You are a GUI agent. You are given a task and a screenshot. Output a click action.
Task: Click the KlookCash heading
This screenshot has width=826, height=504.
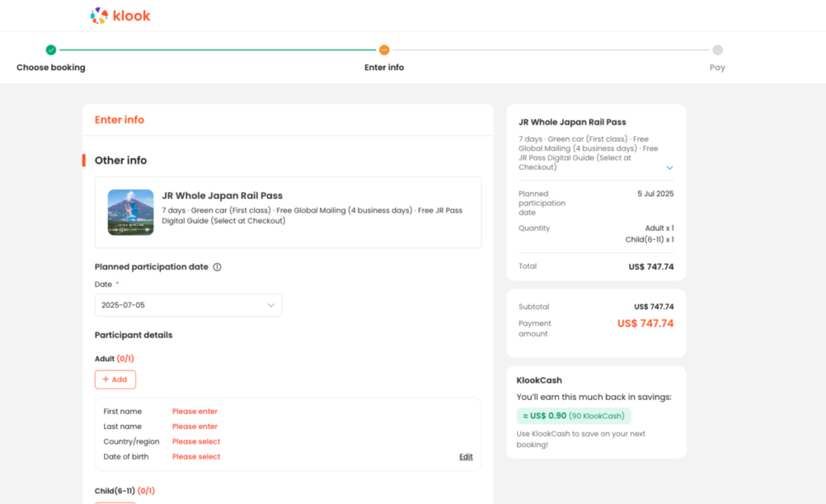(539, 381)
